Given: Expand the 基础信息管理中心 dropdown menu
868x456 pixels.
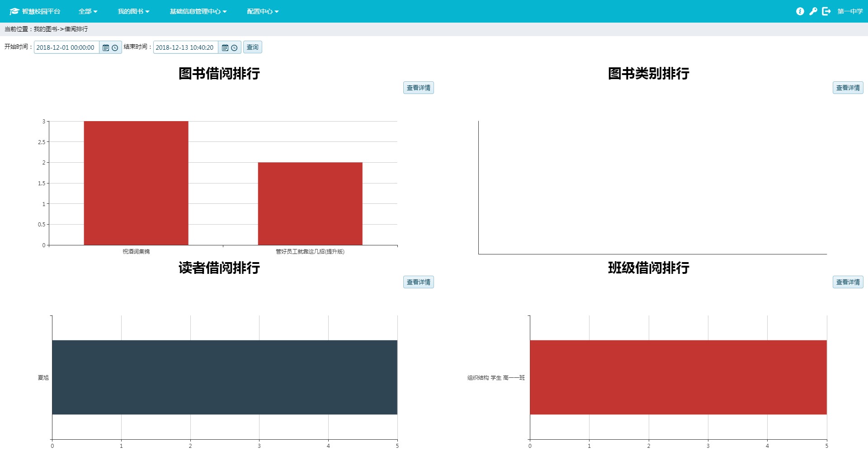Looking at the screenshot, I should (198, 11).
